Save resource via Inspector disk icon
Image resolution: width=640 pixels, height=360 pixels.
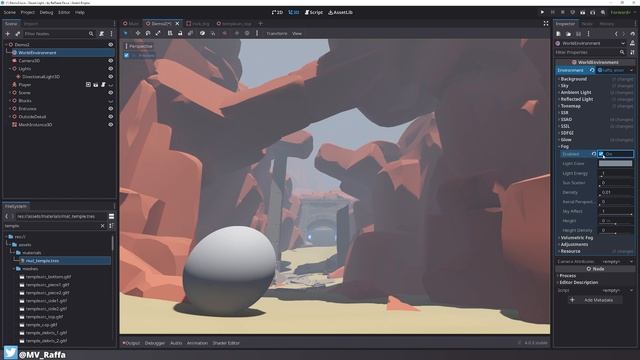point(578,34)
